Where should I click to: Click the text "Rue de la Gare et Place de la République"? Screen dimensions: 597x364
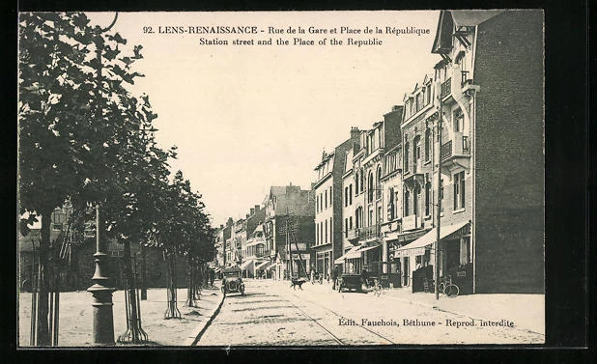349,31
